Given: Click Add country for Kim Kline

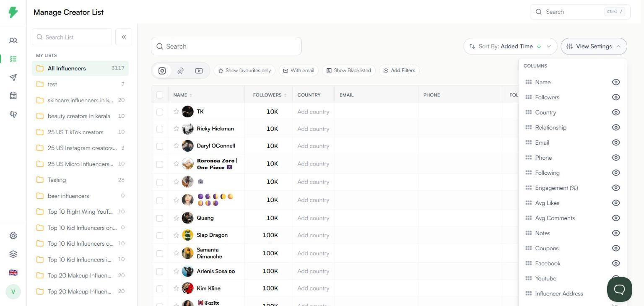Looking at the screenshot, I should [313, 288].
